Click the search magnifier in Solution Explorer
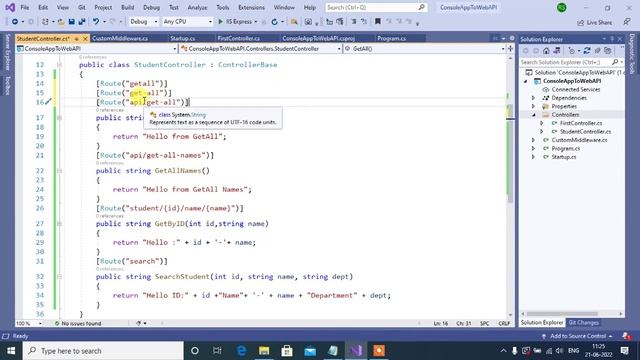 tap(615, 62)
